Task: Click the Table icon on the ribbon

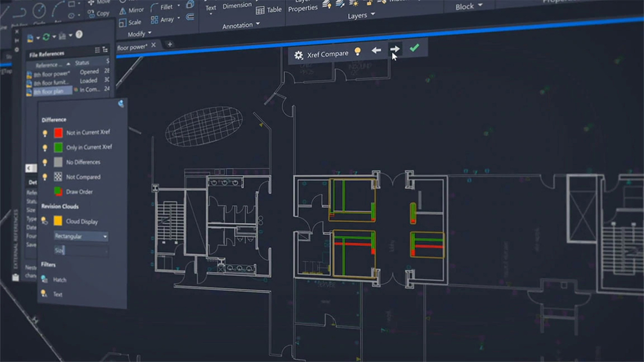Action: (261, 9)
